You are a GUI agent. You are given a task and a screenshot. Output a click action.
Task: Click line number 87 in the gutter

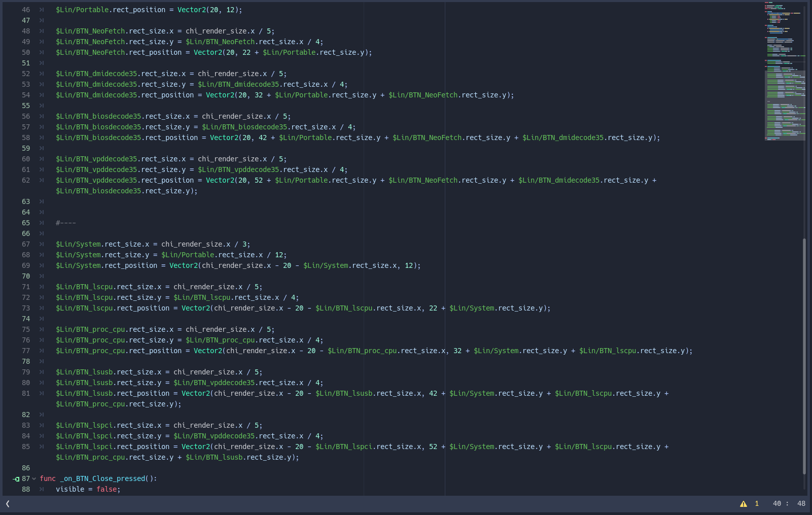click(x=26, y=478)
